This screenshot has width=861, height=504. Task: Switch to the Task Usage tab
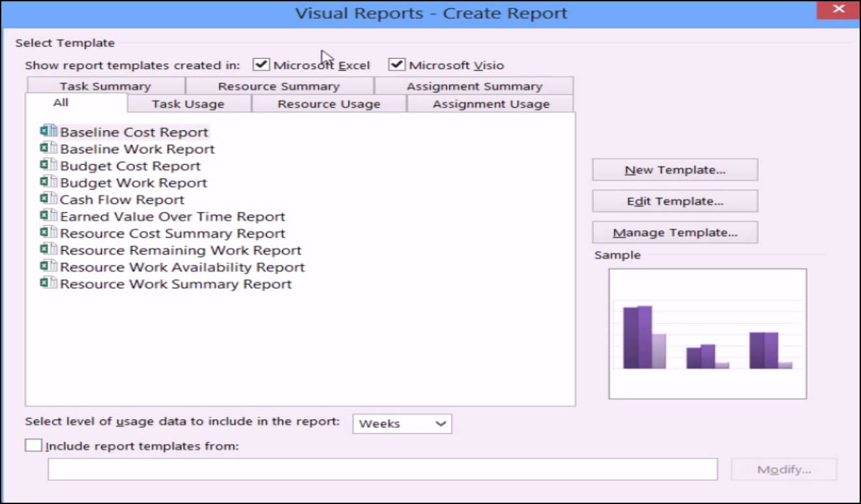click(x=188, y=104)
